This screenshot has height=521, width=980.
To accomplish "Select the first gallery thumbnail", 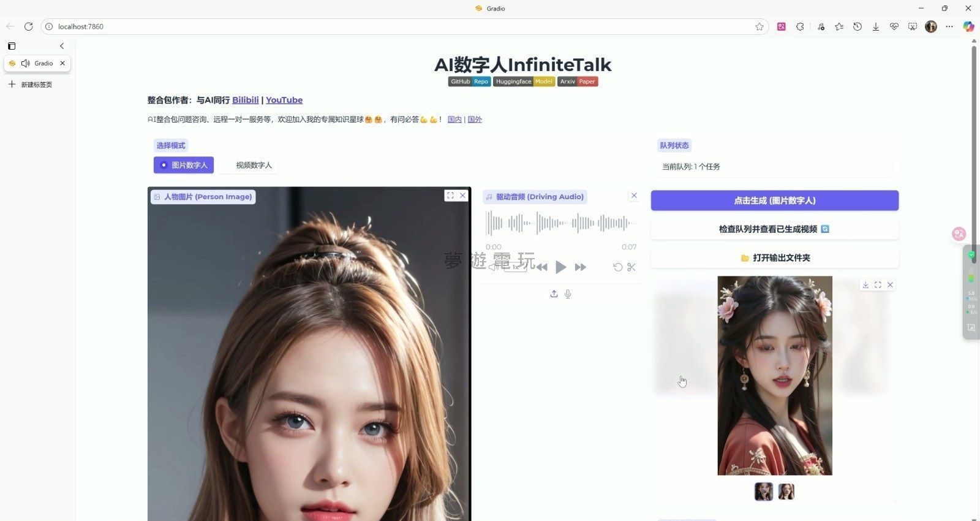I will pyautogui.click(x=764, y=492).
